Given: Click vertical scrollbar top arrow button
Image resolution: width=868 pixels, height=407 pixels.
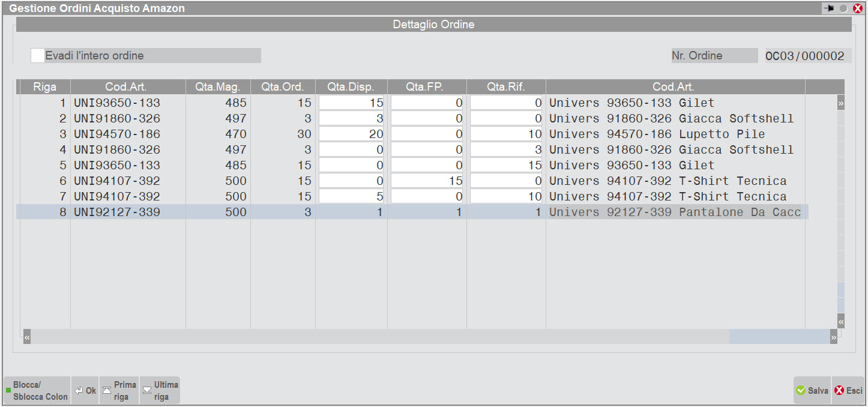Looking at the screenshot, I should point(840,104).
